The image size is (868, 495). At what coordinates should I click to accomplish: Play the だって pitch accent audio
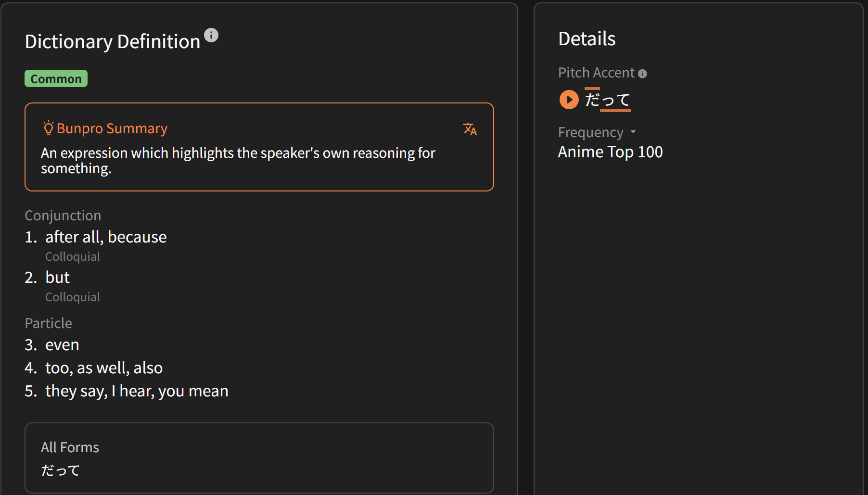pyautogui.click(x=569, y=100)
